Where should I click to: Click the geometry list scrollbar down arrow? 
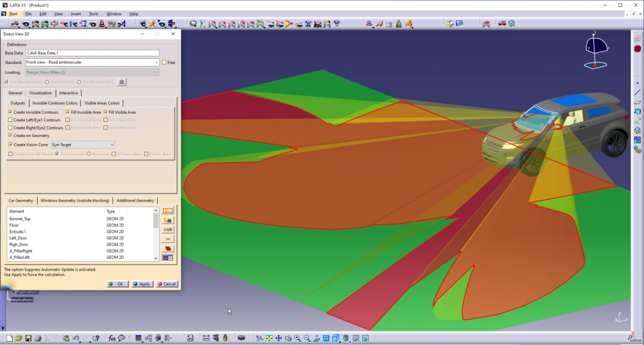coord(156,258)
